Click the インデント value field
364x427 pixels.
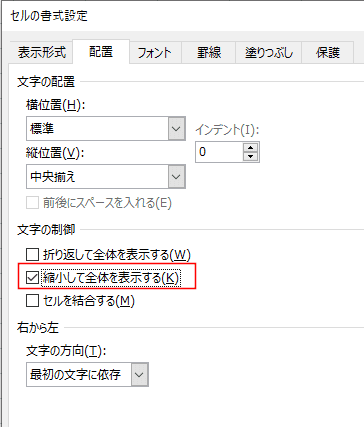pos(220,152)
